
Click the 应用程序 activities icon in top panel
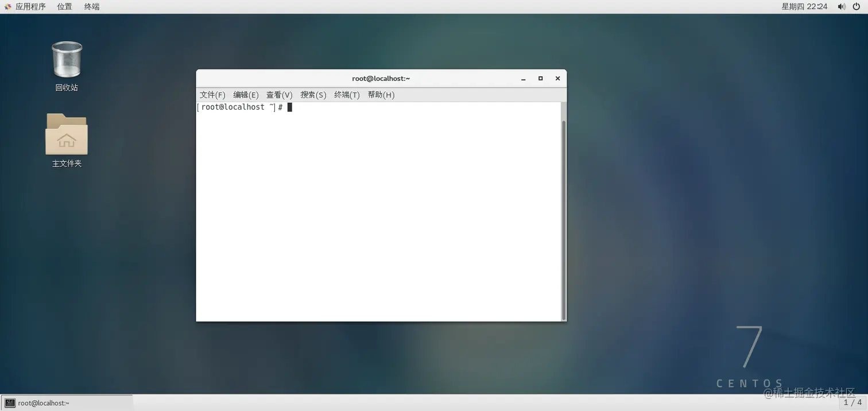point(7,6)
